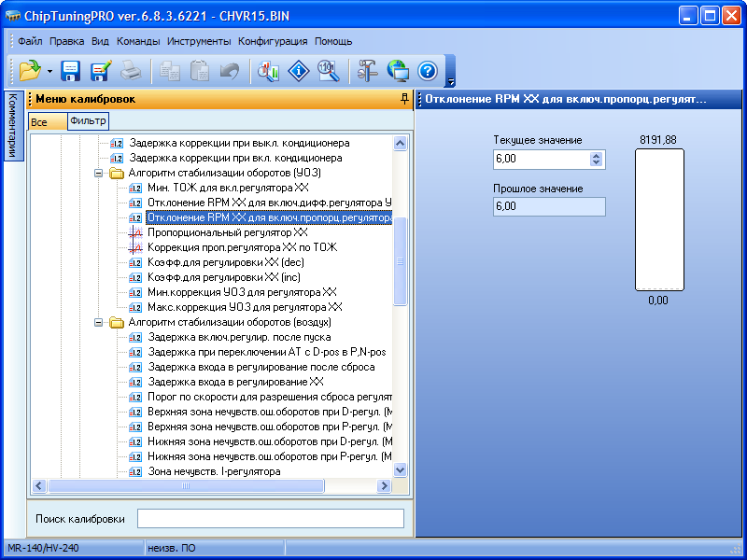Image resolution: width=747 pixels, height=560 pixels.
Task: Select Пропорциональный регулятор XX in the tree
Action: pos(227,232)
